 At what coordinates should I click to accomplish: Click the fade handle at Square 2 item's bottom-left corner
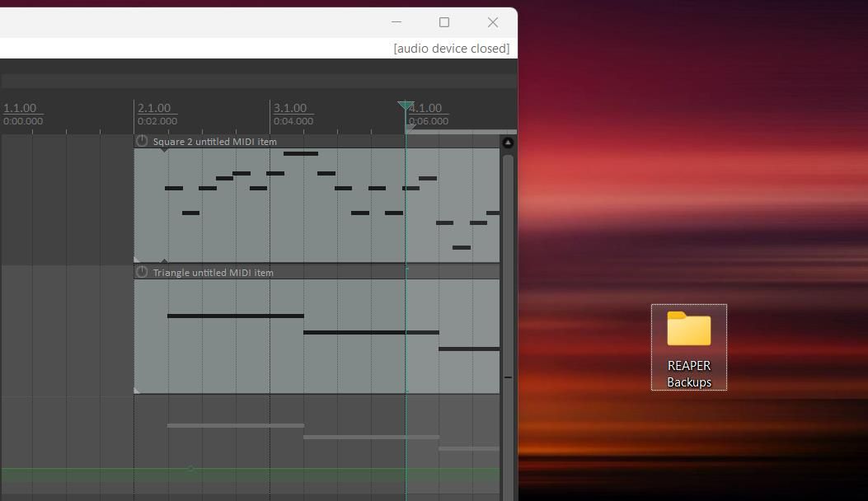pos(137,260)
